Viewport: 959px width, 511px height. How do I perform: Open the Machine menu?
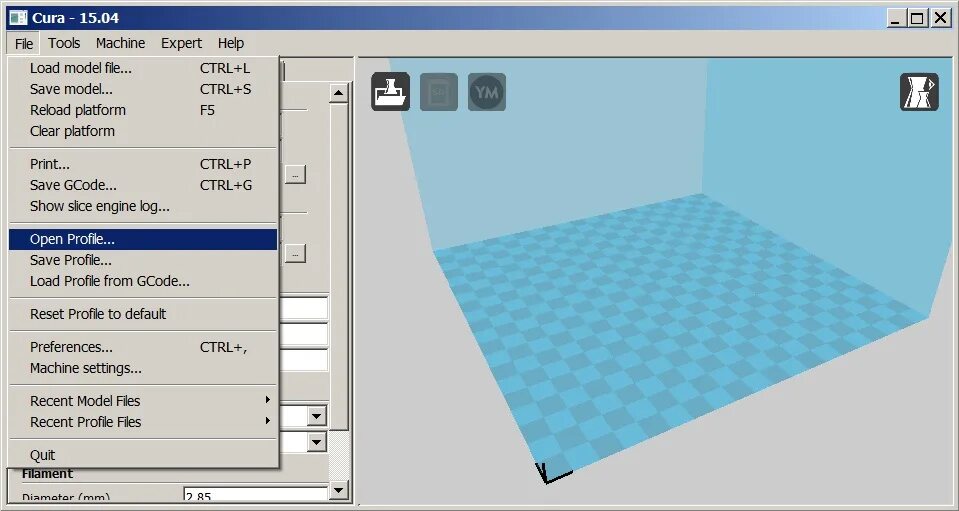(120, 43)
